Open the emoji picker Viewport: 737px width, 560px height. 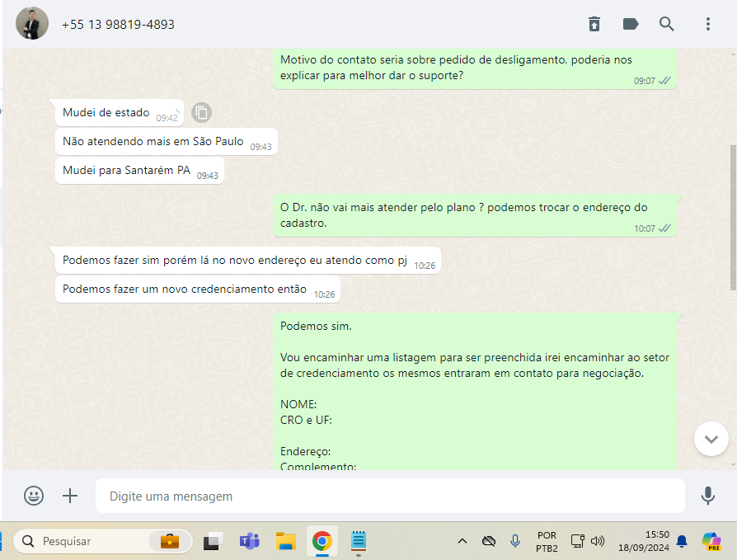(x=34, y=496)
